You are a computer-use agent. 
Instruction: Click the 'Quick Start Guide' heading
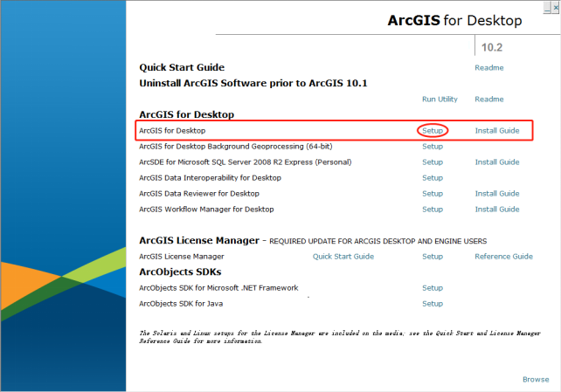click(182, 67)
